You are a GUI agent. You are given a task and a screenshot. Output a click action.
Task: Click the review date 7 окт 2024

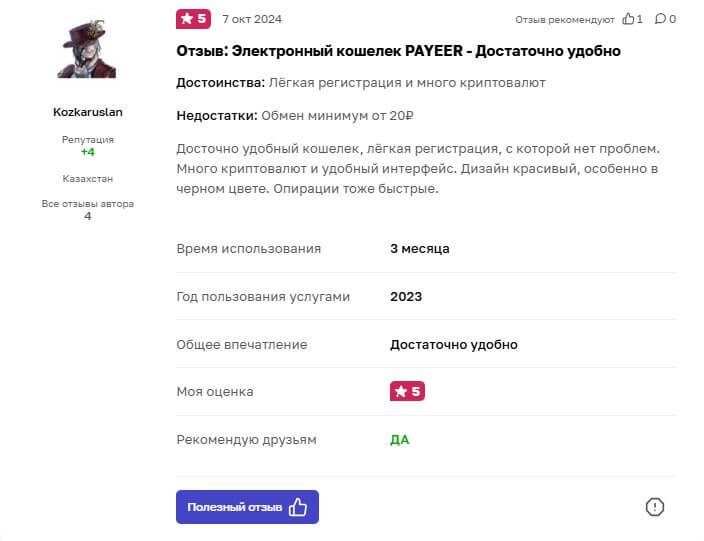(x=252, y=19)
